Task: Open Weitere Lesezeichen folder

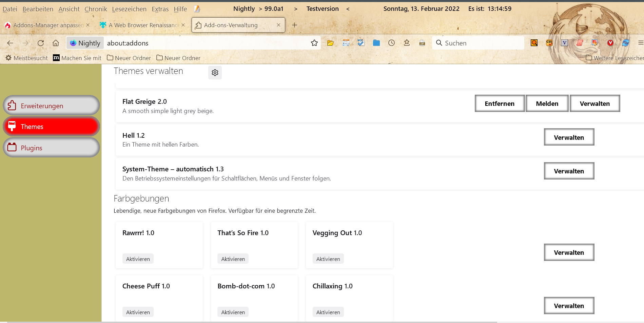Action: (x=614, y=58)
